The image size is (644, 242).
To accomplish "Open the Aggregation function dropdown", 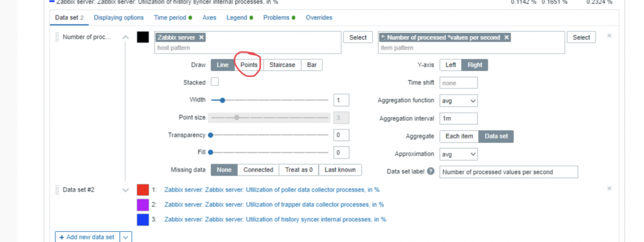I will click(x=458, y=101).
